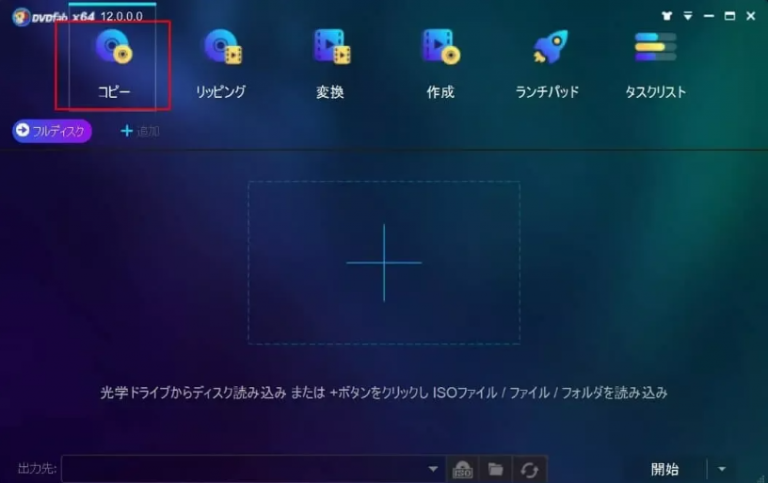The image size is (768, 483).
Task: Expand the output destination dropdown arrow
Action: (433, 469)
